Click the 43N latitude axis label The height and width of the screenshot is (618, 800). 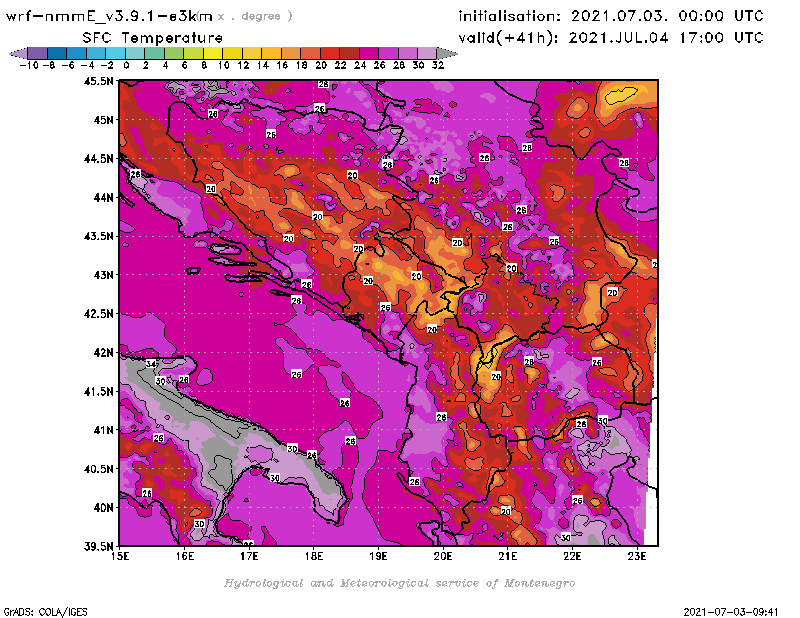click(x=104, y=275)
